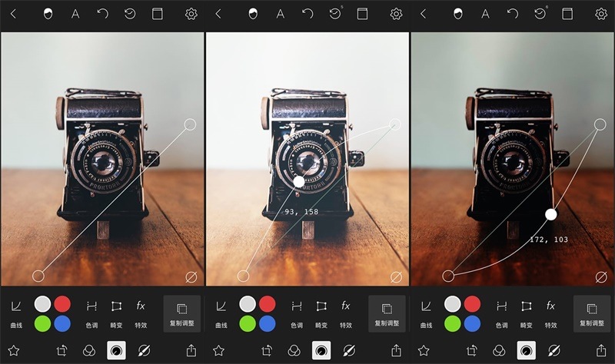The height and width of the screenshot is (364, 615).
Task: Select the red channel swatch in the left screen
Action: click(63, 304)
